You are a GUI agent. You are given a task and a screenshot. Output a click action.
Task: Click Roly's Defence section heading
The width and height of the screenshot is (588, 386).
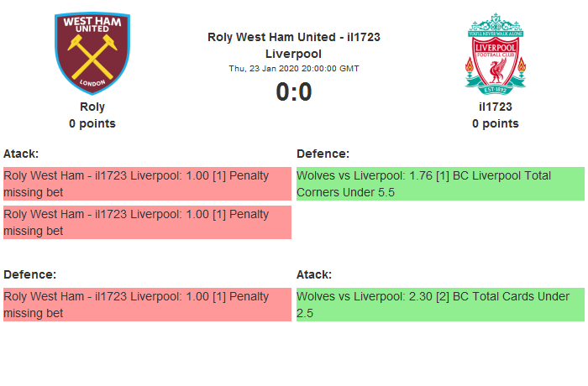29,274
